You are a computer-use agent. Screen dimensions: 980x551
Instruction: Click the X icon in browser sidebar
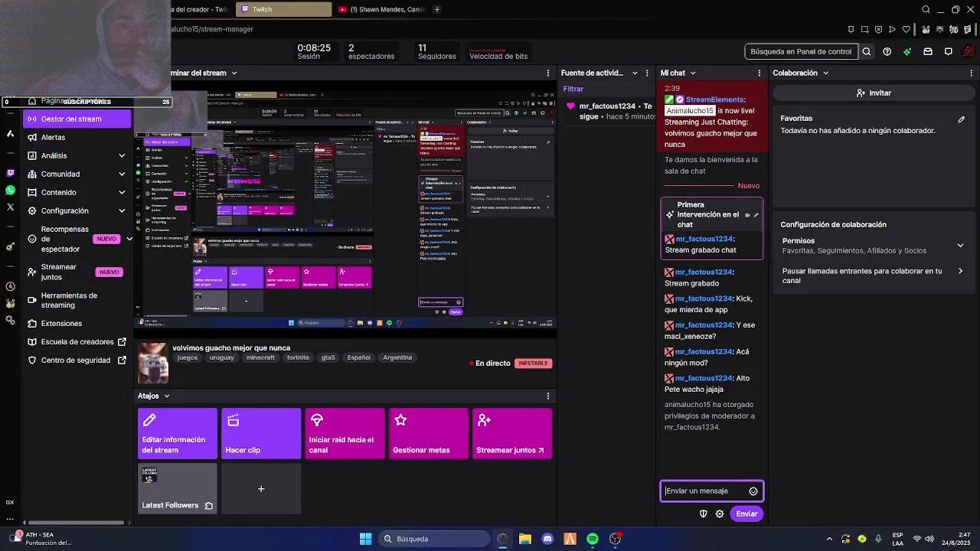point(10,207)
